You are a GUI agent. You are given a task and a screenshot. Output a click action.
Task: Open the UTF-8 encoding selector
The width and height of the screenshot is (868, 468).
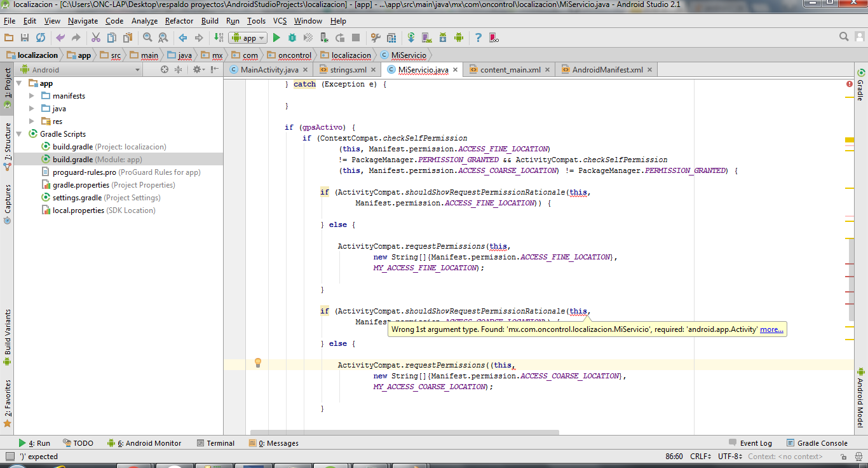click(730, 456)
